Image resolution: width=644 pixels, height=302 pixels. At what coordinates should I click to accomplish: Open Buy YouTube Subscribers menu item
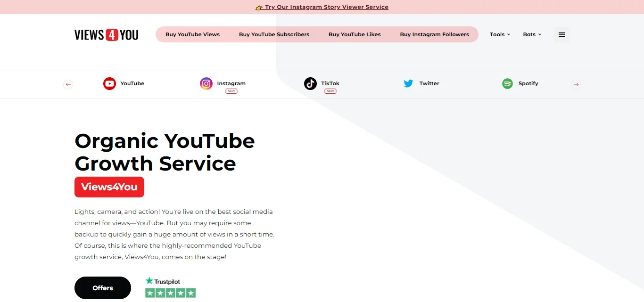tap(274, 34)
